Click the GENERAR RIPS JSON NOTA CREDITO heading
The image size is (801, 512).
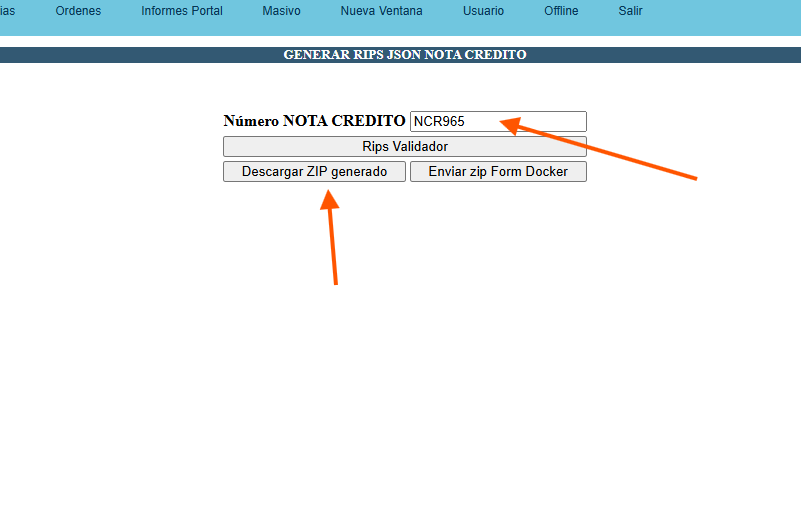click(x=405, y=55)
